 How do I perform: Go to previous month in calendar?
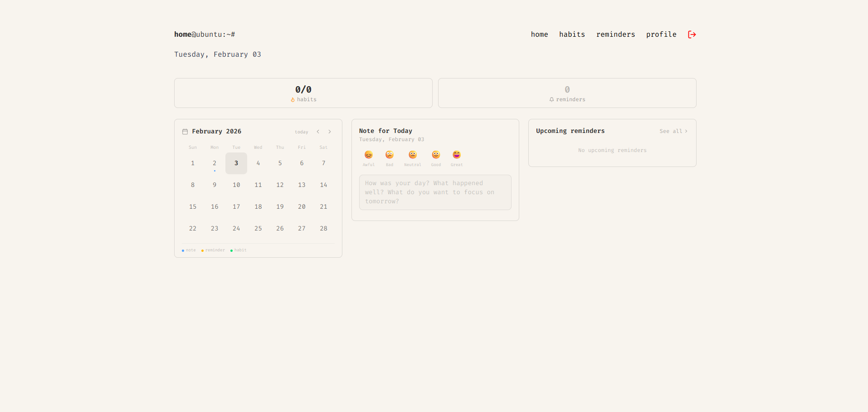[318, 132]
